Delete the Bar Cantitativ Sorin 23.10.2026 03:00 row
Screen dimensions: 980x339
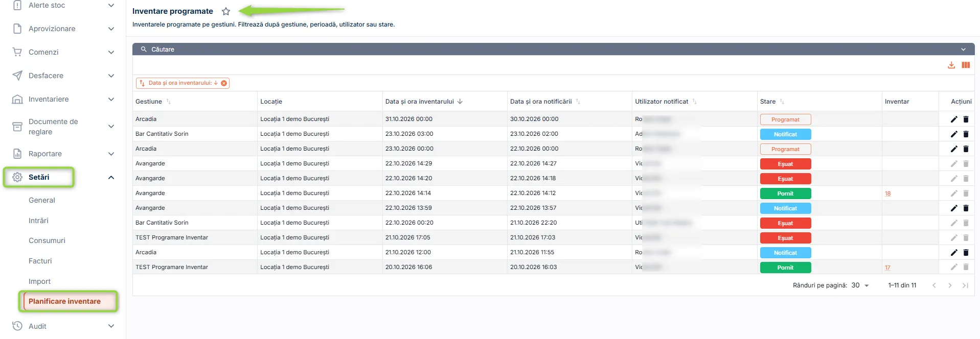[966, 134]
